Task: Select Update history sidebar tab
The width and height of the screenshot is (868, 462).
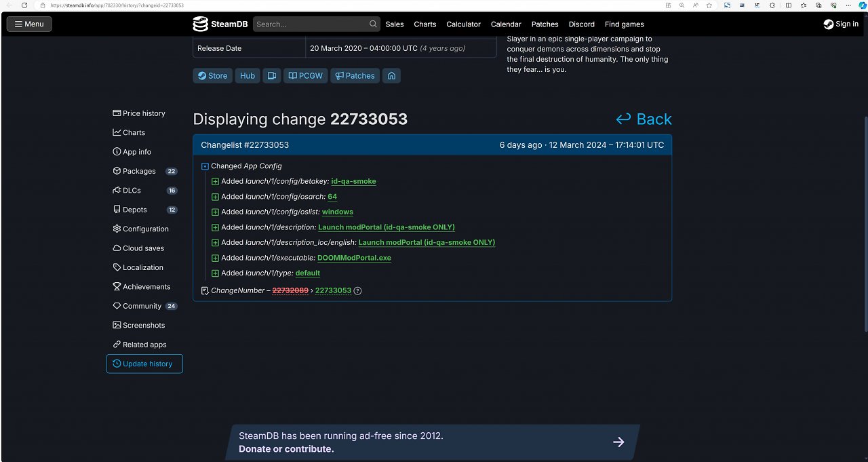Action: tap(144, 364)
